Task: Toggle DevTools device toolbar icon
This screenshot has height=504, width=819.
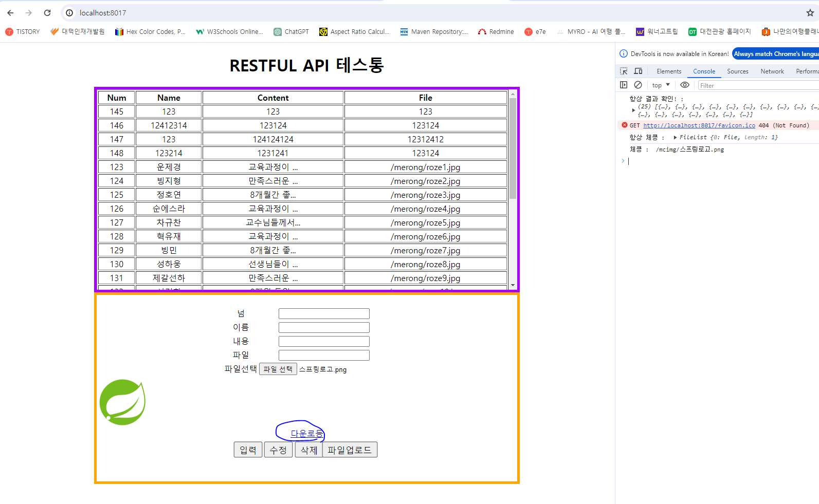Action: [x=638, y=71]
